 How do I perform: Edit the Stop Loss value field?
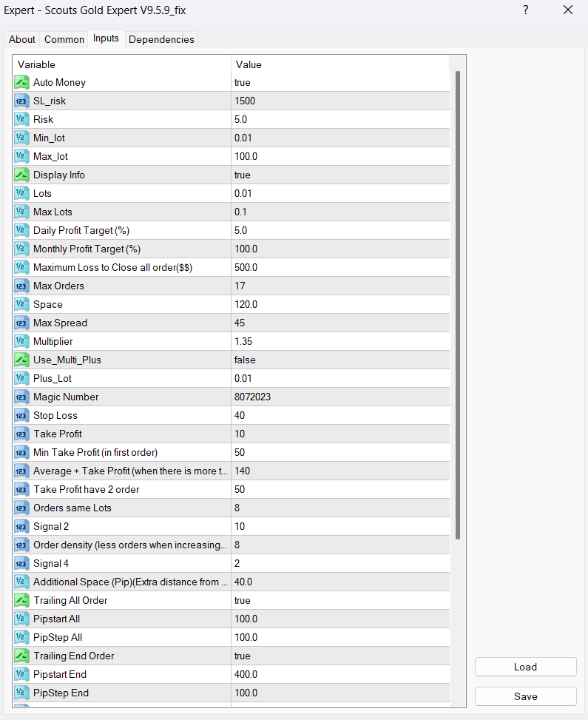click(340, 416)
